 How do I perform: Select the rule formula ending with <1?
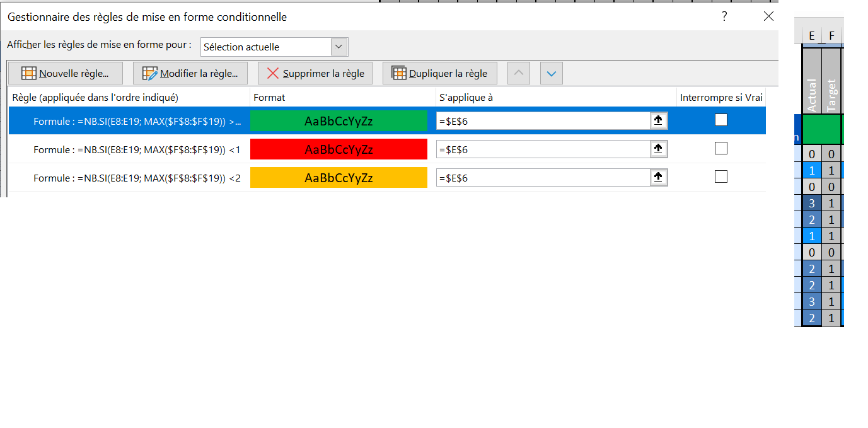click(137, 149)
